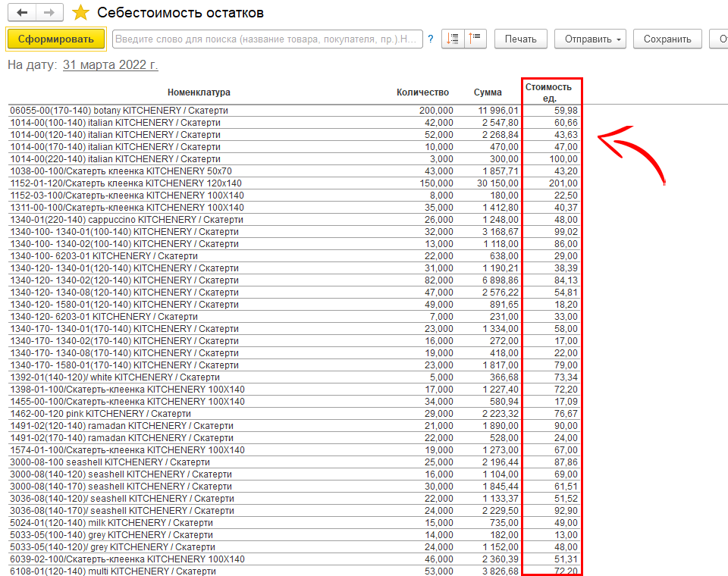The width and height of the screenshot is (728, 576).
Task: Toggle the favorites star icon
Action: tap(80, 13)
